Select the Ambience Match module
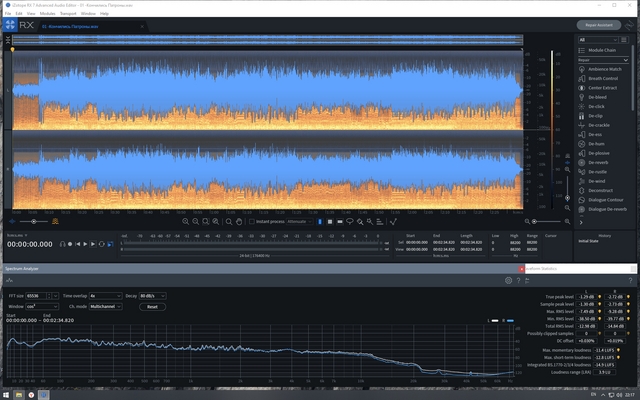This screenshot has height=400, width=640. 602,68
